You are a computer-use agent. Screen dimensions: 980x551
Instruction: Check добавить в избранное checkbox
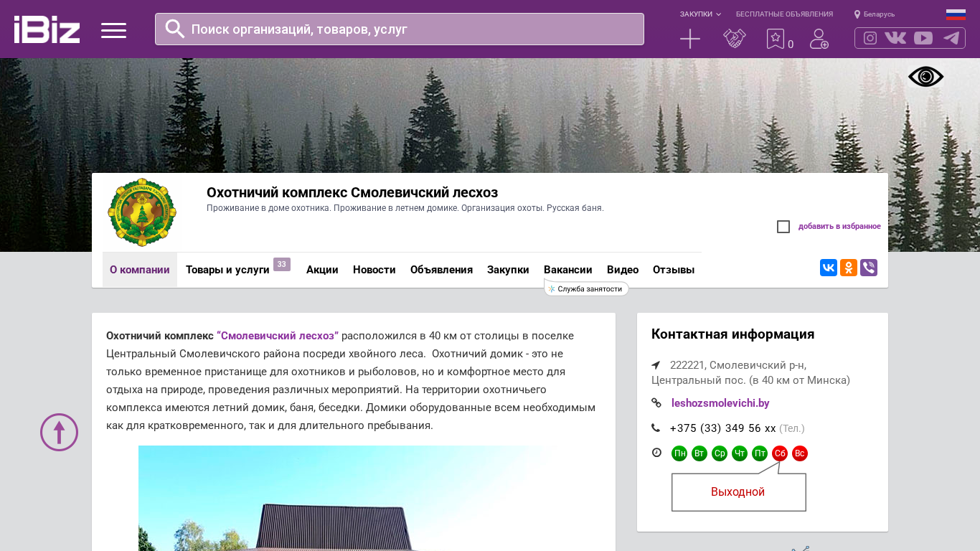(783, 227)
